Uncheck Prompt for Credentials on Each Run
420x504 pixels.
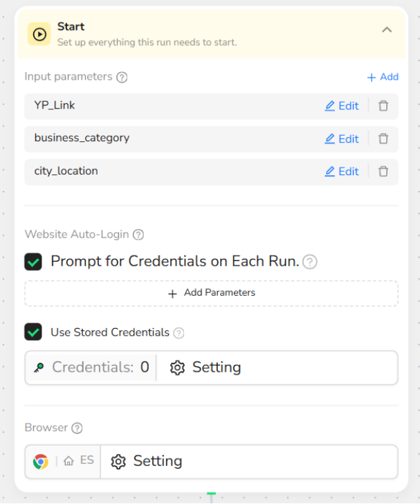[x=33, y=262]
